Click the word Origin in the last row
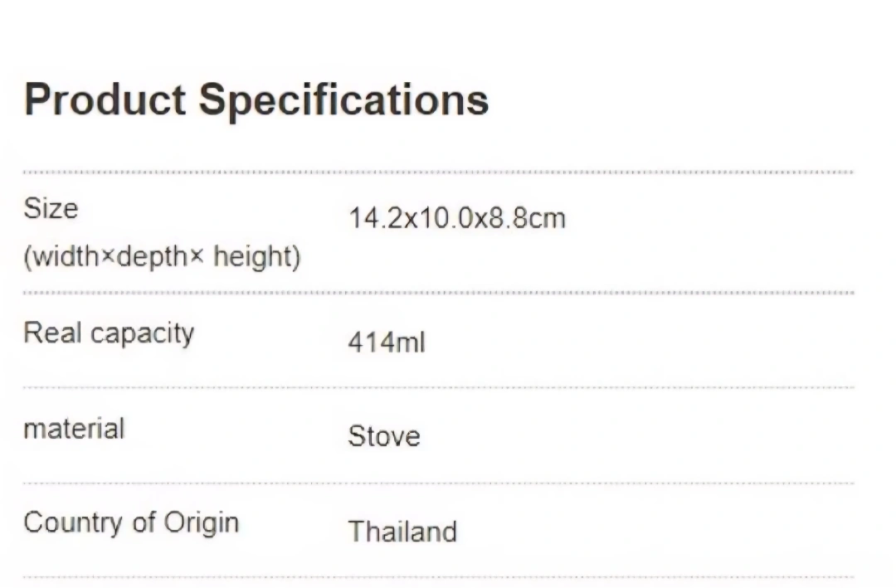The image size is (896, 588). (201, 523)
